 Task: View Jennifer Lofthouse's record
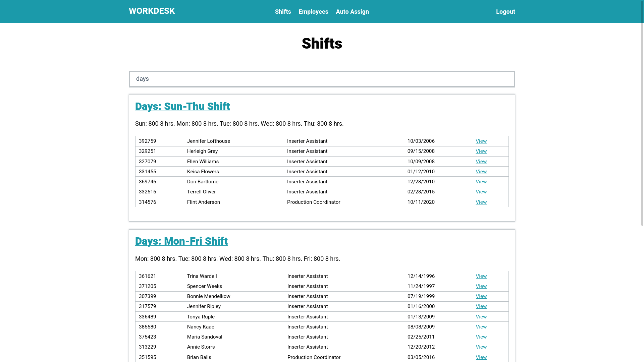481,141
